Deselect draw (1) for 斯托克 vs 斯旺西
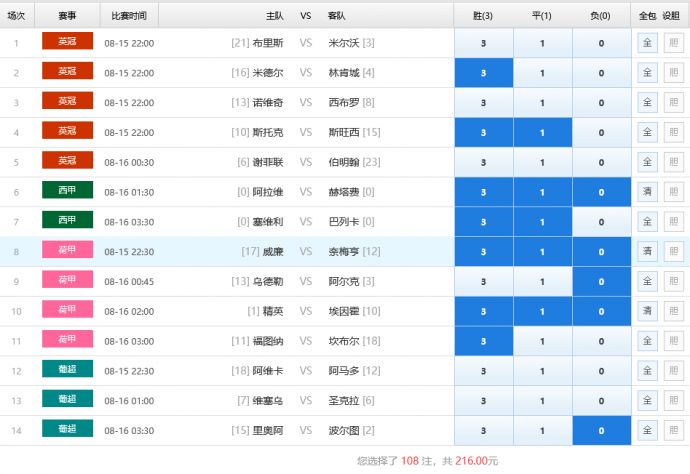690x474 pixels. coord(543,132)
